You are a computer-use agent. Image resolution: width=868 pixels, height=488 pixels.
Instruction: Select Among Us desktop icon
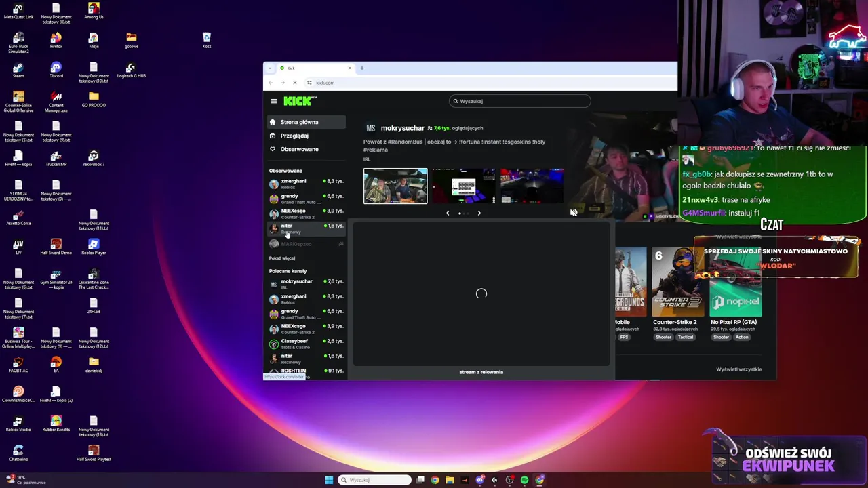pyautogui.click(x=94, y=11)
